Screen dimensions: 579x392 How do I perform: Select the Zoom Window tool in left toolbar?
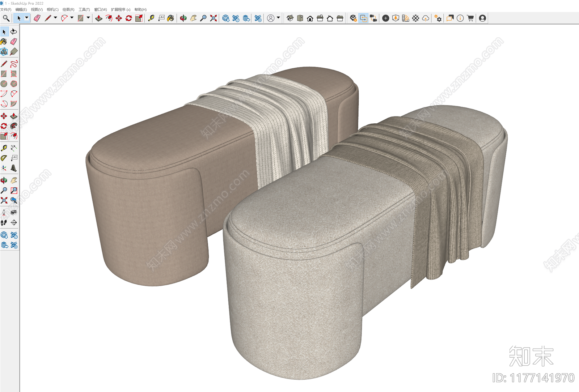[14, 190]
